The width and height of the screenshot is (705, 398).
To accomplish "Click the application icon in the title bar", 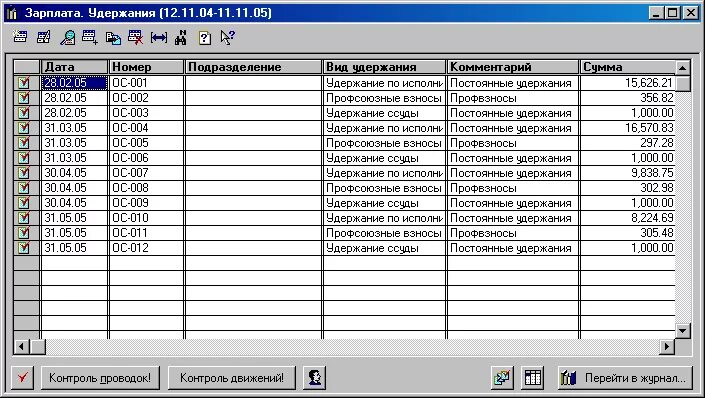I will coord(12,13).
